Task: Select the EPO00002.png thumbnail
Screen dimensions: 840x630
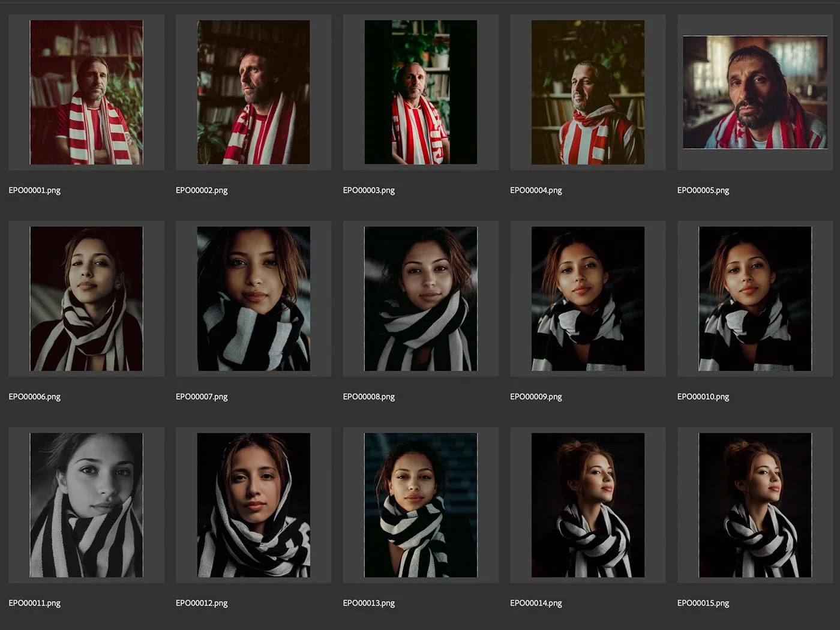Action: point(254,92)
